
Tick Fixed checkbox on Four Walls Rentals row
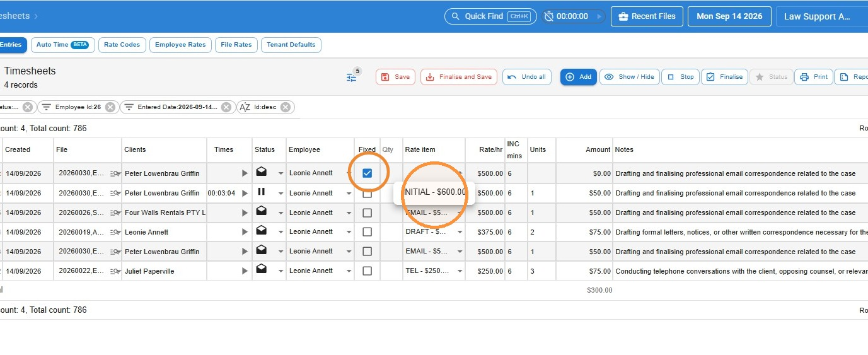pos(367,213)
